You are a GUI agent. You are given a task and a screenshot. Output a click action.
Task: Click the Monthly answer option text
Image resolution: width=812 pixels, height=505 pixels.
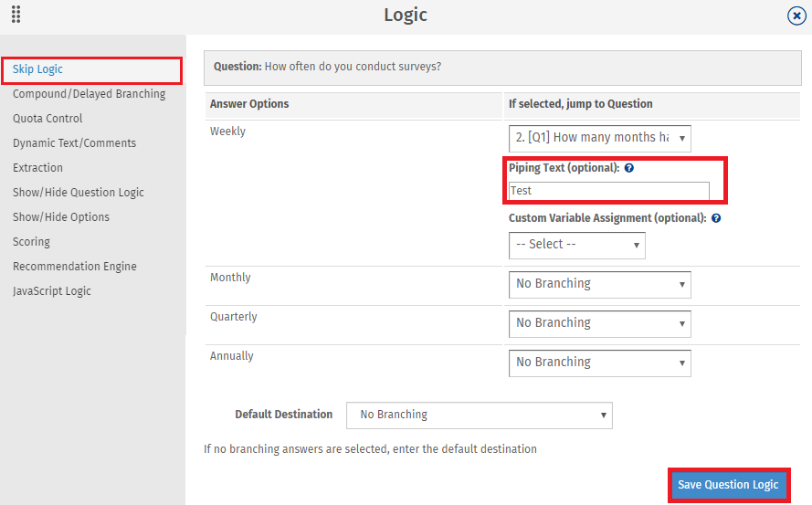(x=230, y=278)
